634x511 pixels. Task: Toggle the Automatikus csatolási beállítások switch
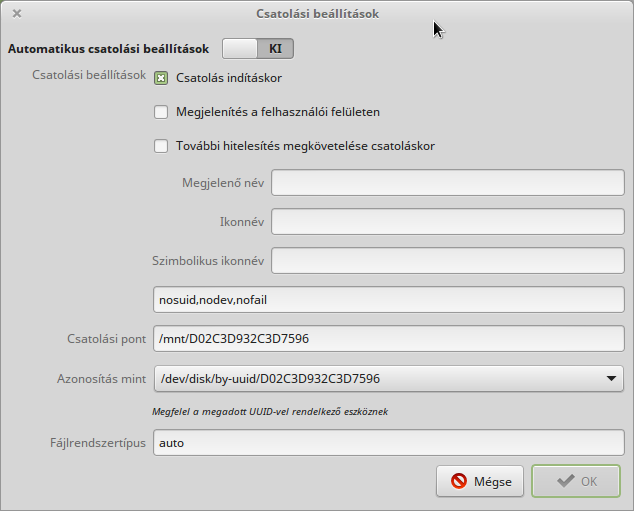pos(258,49)
